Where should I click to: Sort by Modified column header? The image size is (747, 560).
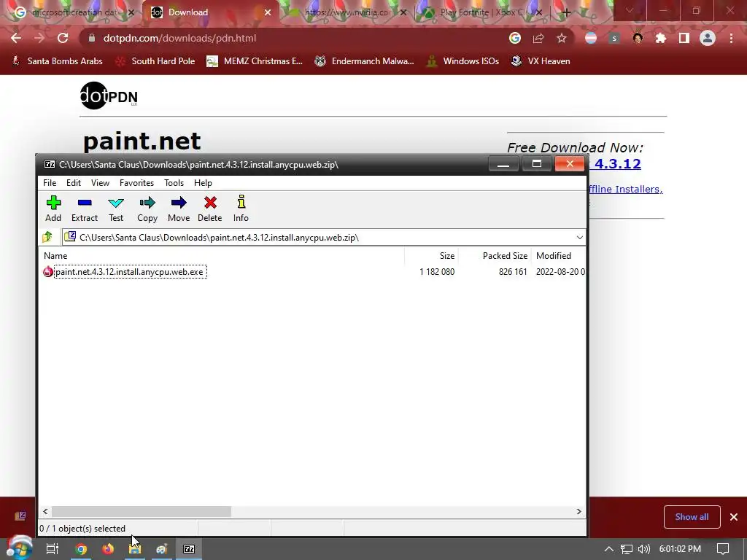click(554, 256)
